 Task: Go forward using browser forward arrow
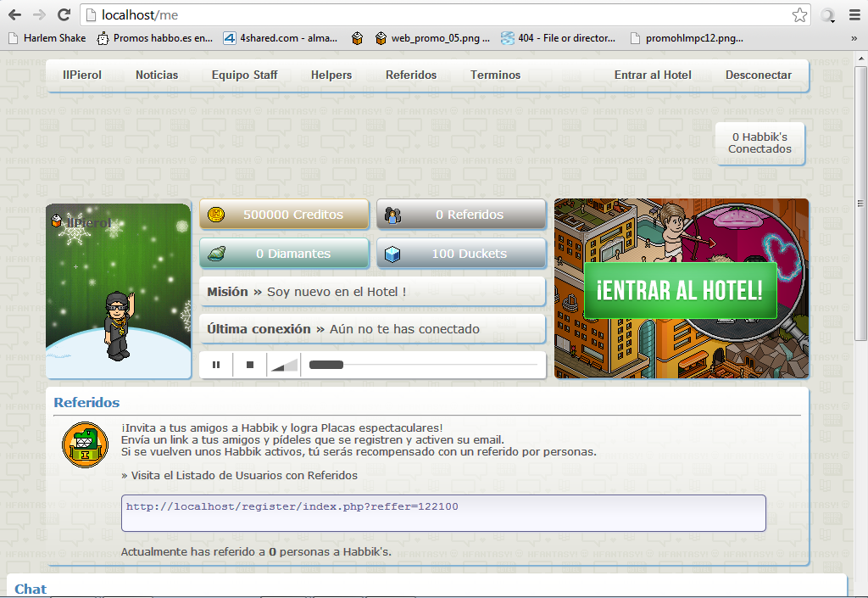point(39,15)
